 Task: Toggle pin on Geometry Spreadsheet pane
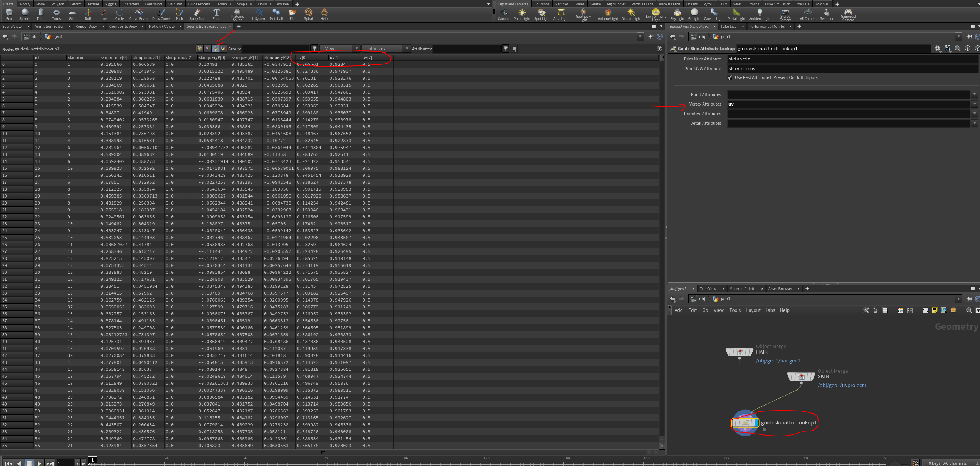tap(651, 37)
